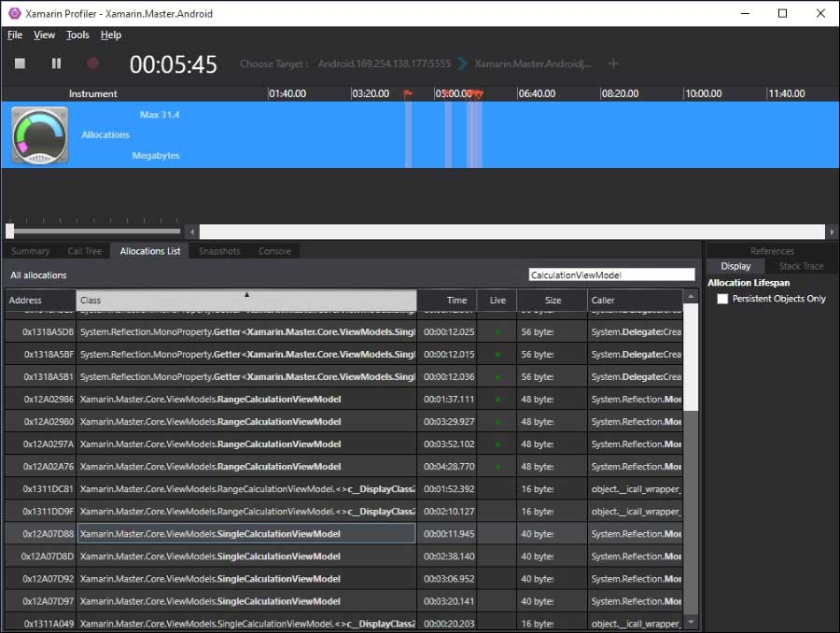Click the Choose Target device Android.169.254.138.177:5555
This screenshot has height=633, width=840.
pos(385,63)
